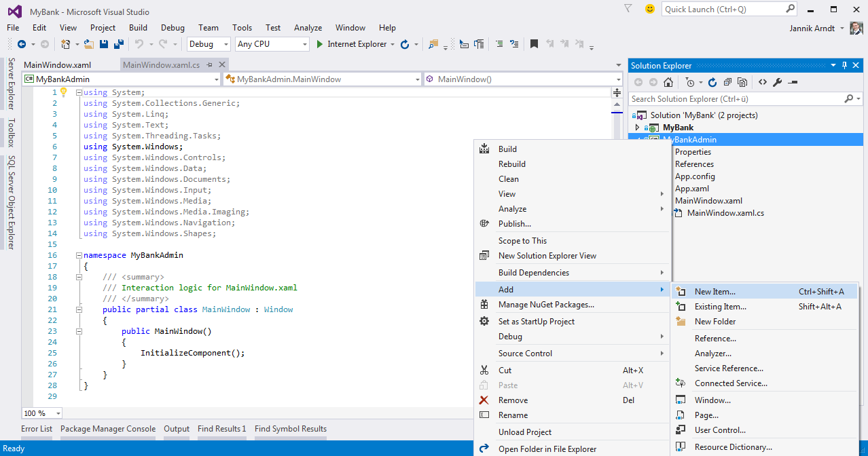Click the Jannik Arndt account name
This screenshot has width=868, height=456.
(x=814, y=28)
